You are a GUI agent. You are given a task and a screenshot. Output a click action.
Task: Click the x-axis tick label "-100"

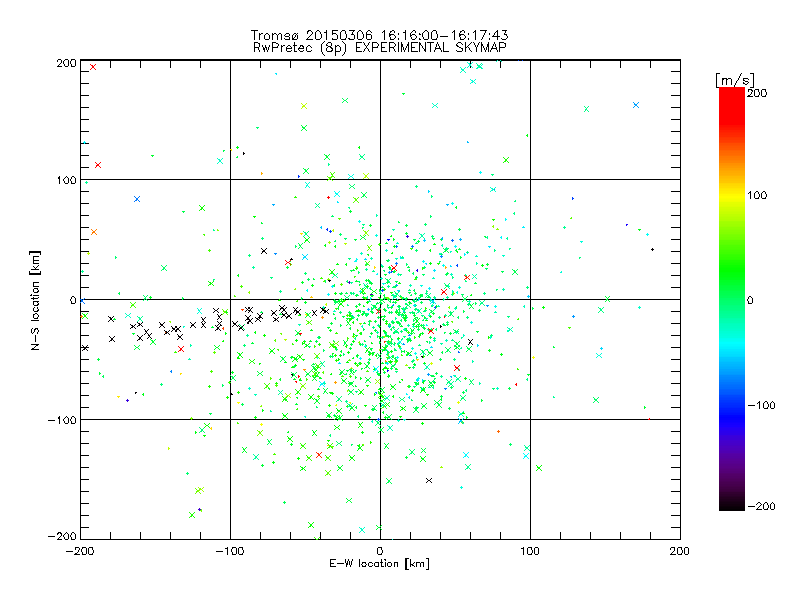point(230,552)
